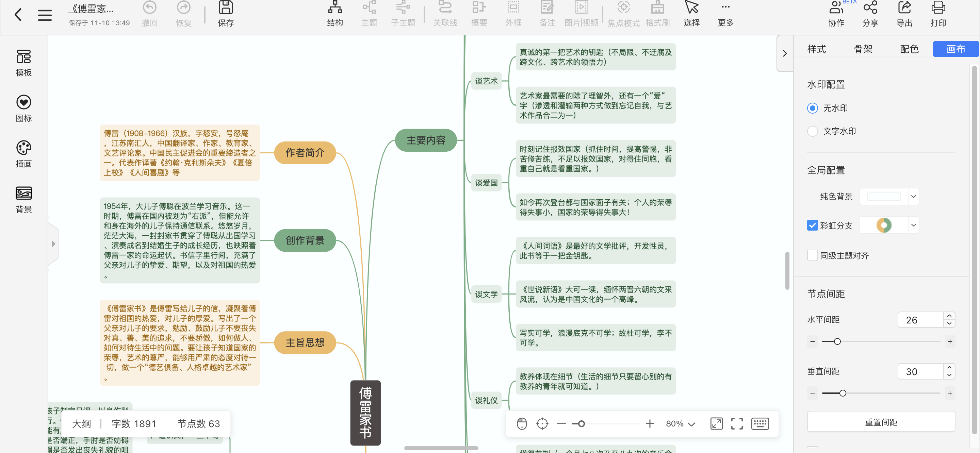Save the mind map with 保存 icon
980x453 pixels.
click(226, 14)
